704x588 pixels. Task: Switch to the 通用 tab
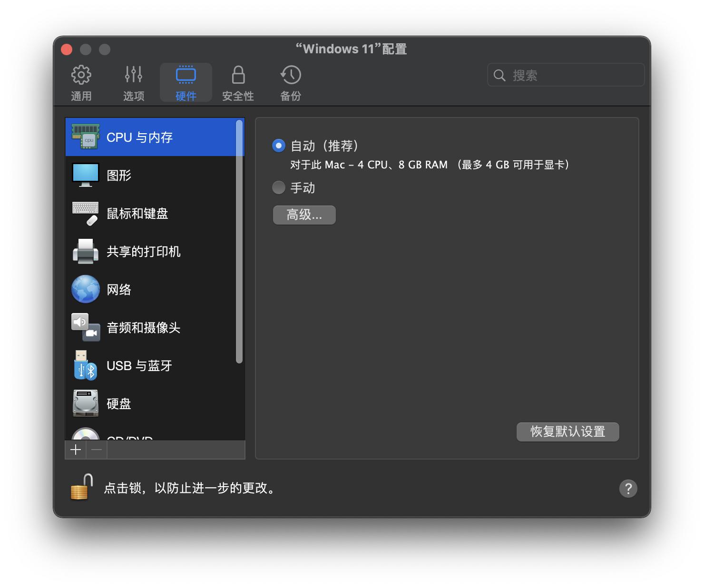(81, 81)
